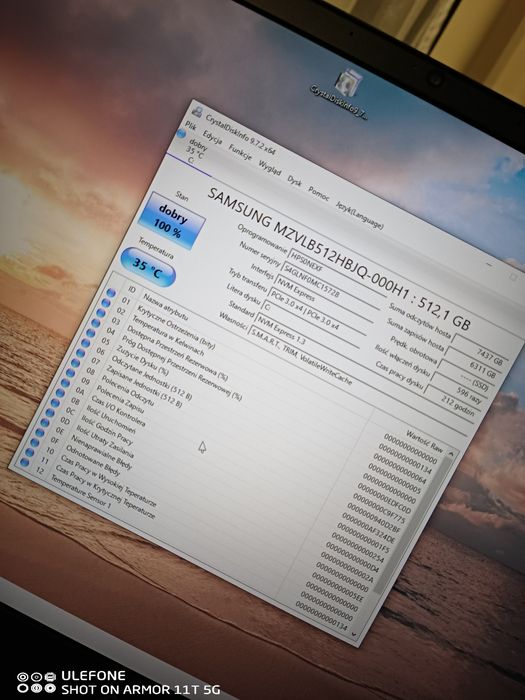Select the Nienaprawialne Błędy row
This screenshot has width=525, height=700.
pos(101,453)
